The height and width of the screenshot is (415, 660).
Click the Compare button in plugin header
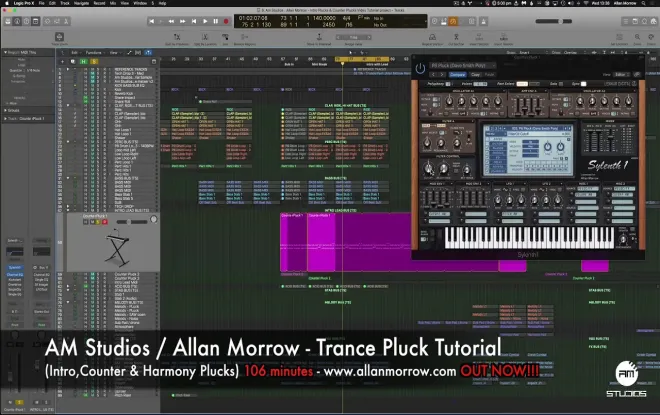(458, 74)
